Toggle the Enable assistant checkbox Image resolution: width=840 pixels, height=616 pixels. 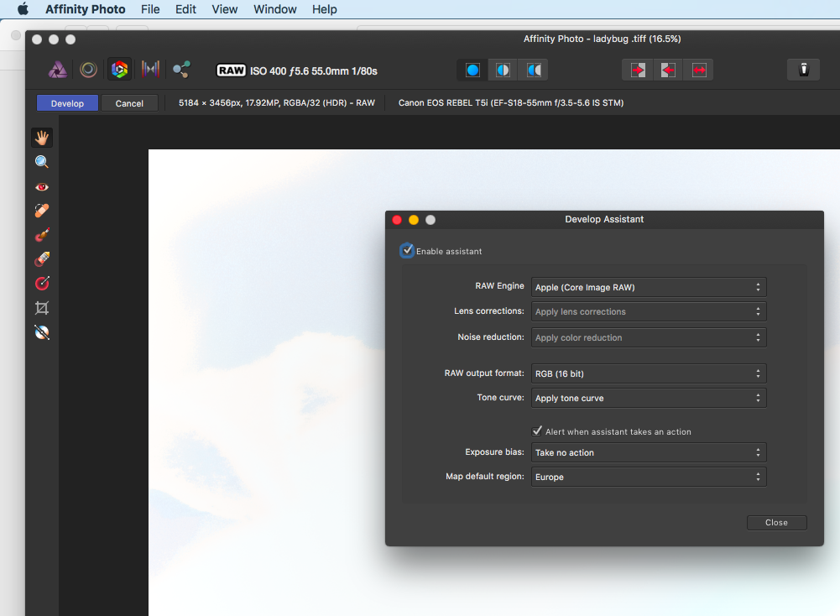coord(407,251)
